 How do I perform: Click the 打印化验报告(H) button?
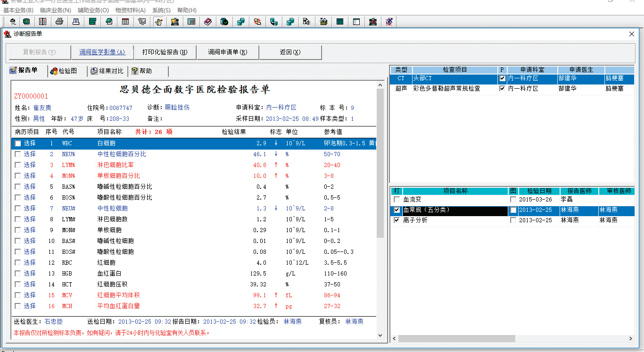click(165, 52)
